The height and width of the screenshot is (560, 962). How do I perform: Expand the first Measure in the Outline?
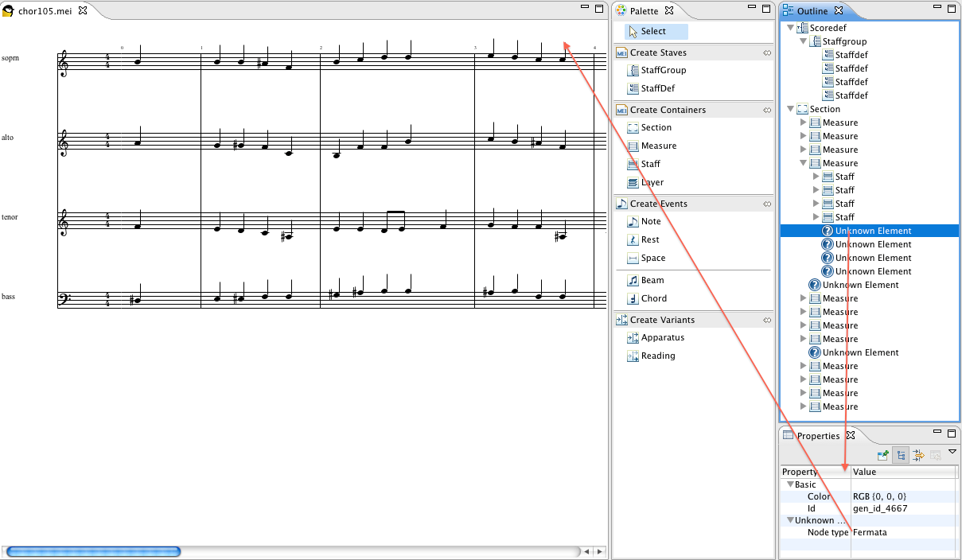[803, 123]
